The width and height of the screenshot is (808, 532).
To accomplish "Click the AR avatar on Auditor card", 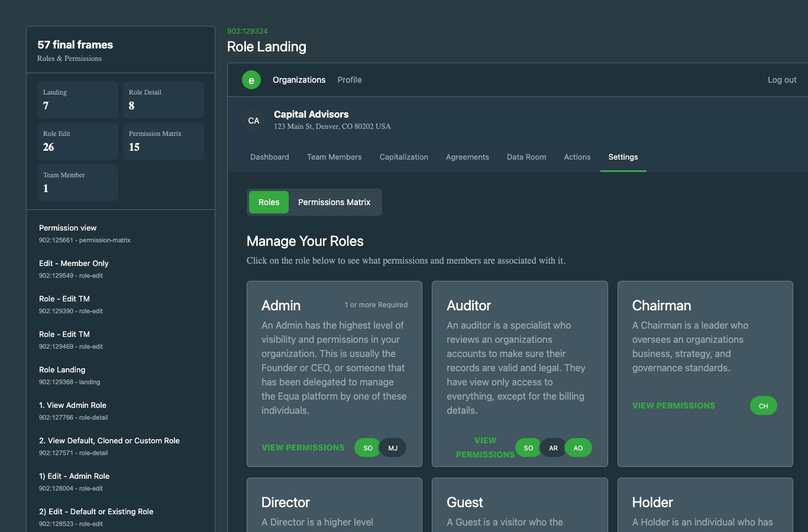I will 553,447.
